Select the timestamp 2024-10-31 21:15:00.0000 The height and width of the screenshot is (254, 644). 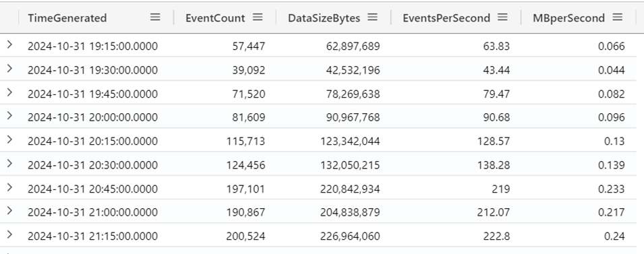(x=93, y=236)
